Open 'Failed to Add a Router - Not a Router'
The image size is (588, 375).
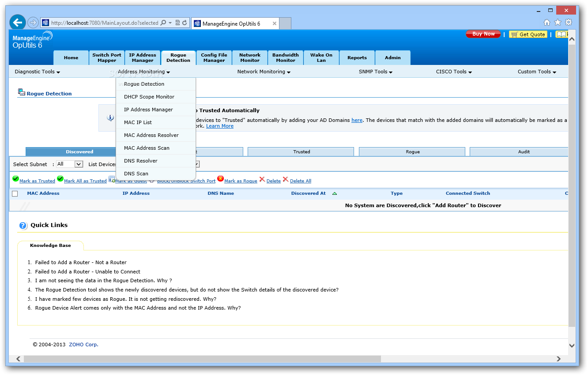tap(81, 262)
